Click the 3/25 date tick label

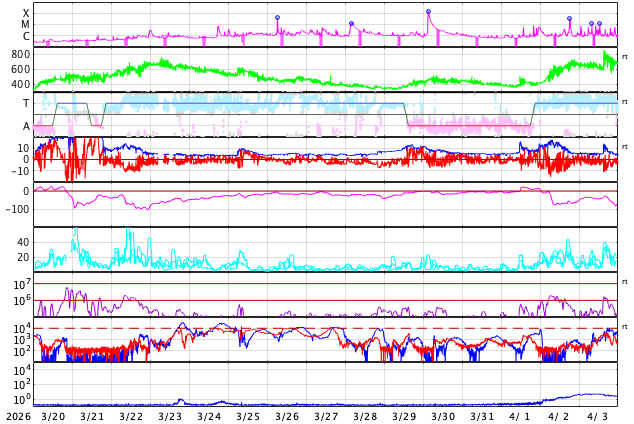tap(248, 416)
